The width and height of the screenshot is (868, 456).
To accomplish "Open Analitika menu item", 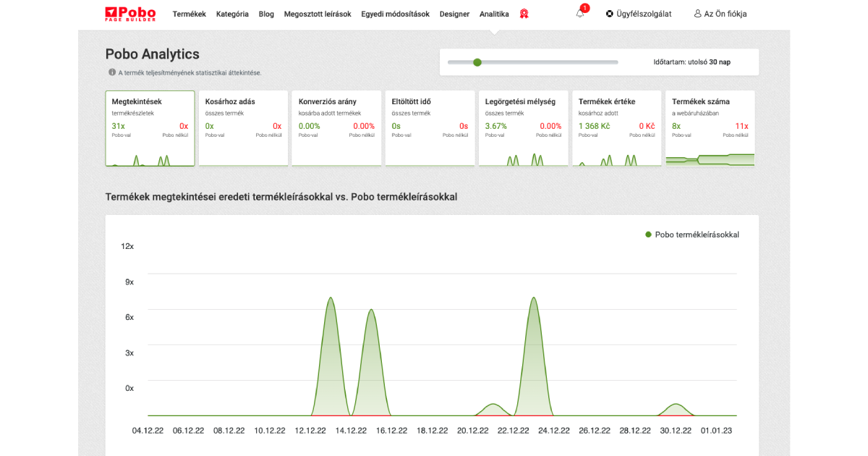I will [x=494, y=14].
